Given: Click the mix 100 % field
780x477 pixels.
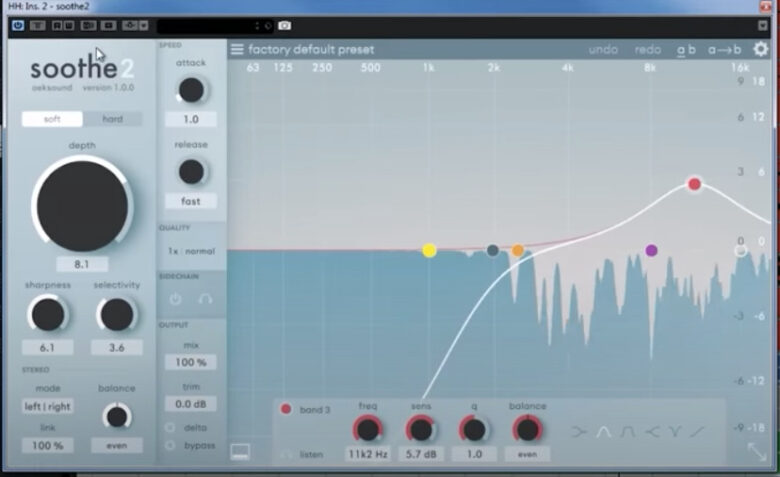Looking at the screenshot, I should 191,362.
